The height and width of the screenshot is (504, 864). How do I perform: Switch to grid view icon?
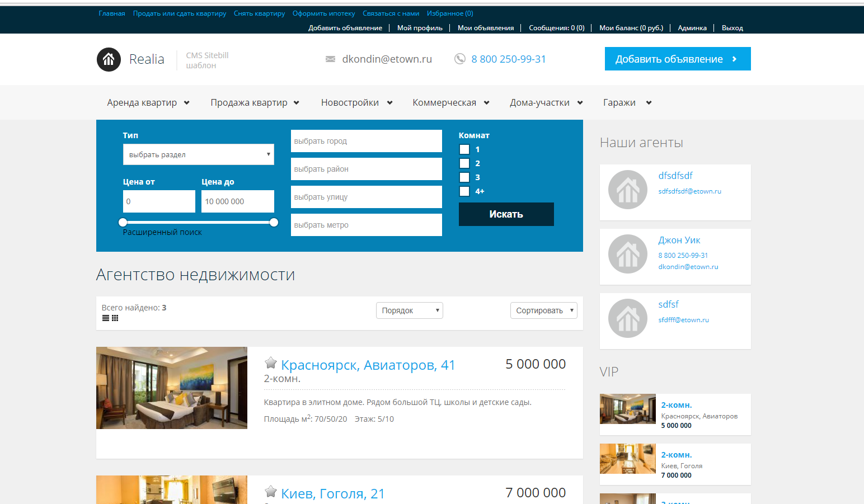[x=115, y=318]
